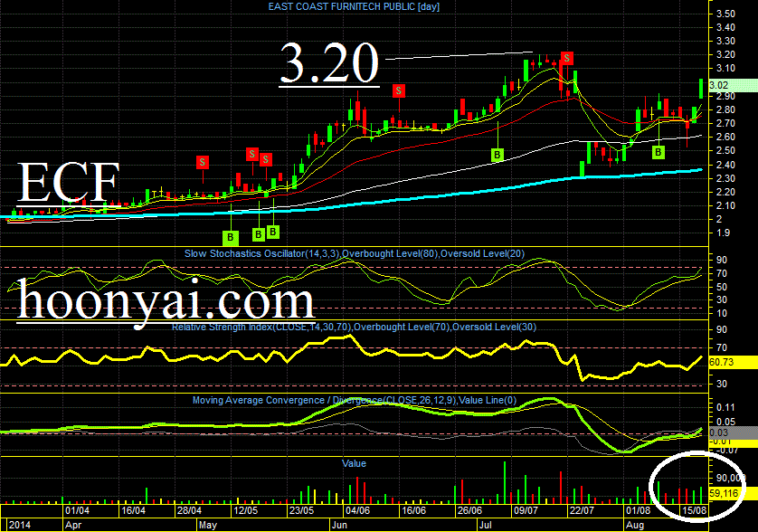Viewport: 758px width, 532px height.
Task: Click the red S sell marker at the 3.20 peak
Action: (566, 59)
